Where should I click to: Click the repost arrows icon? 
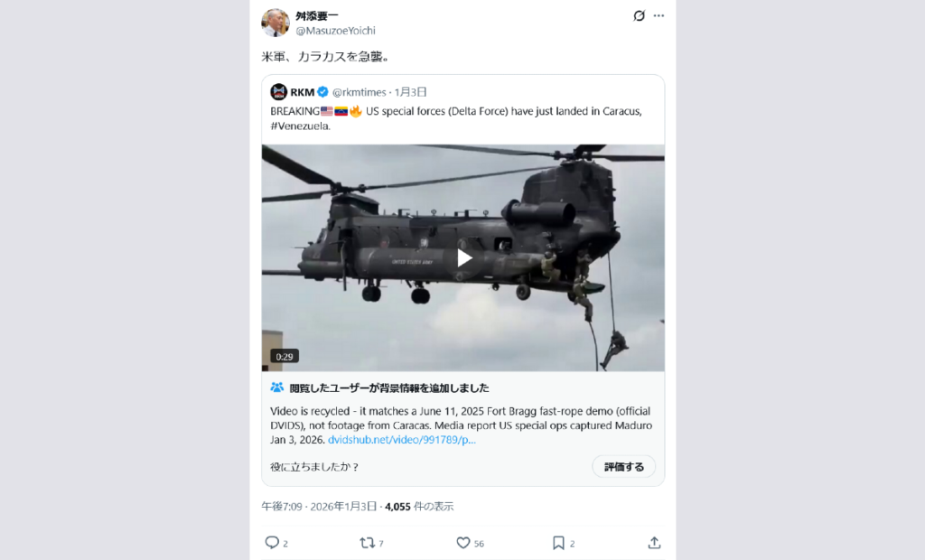pos(367,543)
